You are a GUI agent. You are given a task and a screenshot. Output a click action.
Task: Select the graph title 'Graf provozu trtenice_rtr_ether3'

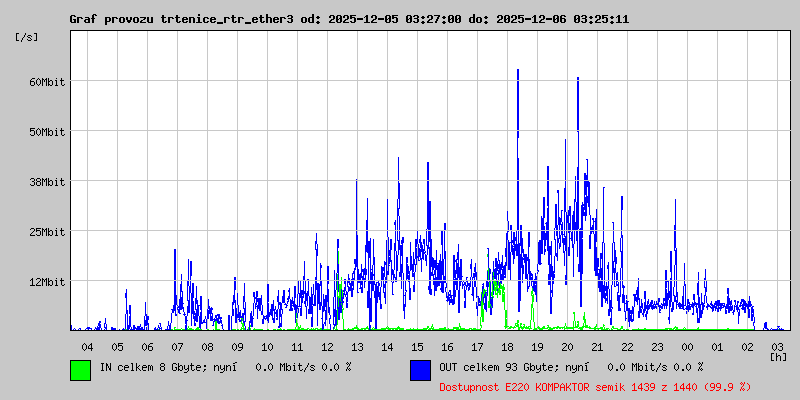181,19
